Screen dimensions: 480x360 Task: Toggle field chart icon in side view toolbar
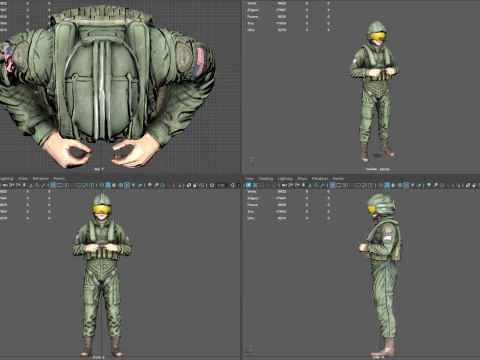tap(358, 185)
